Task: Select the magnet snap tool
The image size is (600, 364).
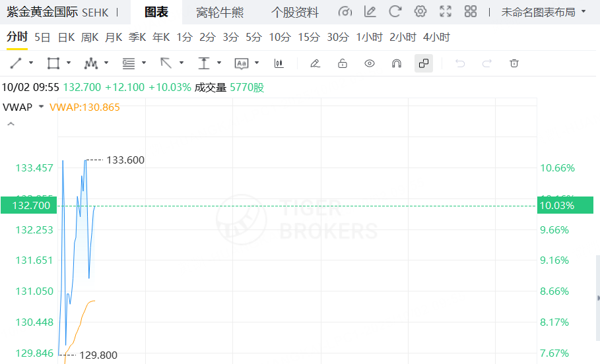Action: pyautogui.click(x=397, y=63)
